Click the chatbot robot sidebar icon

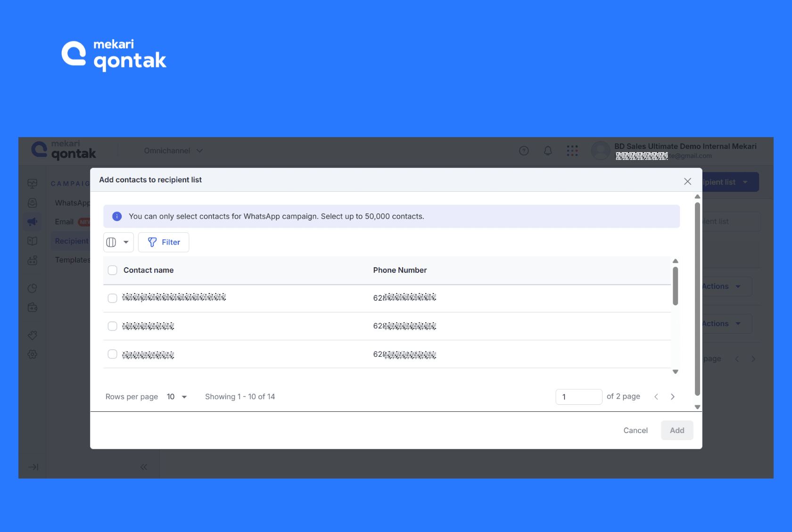click(33, 260)
